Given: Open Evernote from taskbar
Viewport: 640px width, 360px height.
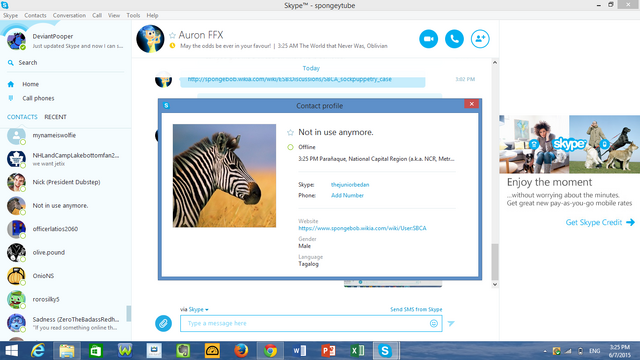Looking at the screenshot, I should (183, 351).
